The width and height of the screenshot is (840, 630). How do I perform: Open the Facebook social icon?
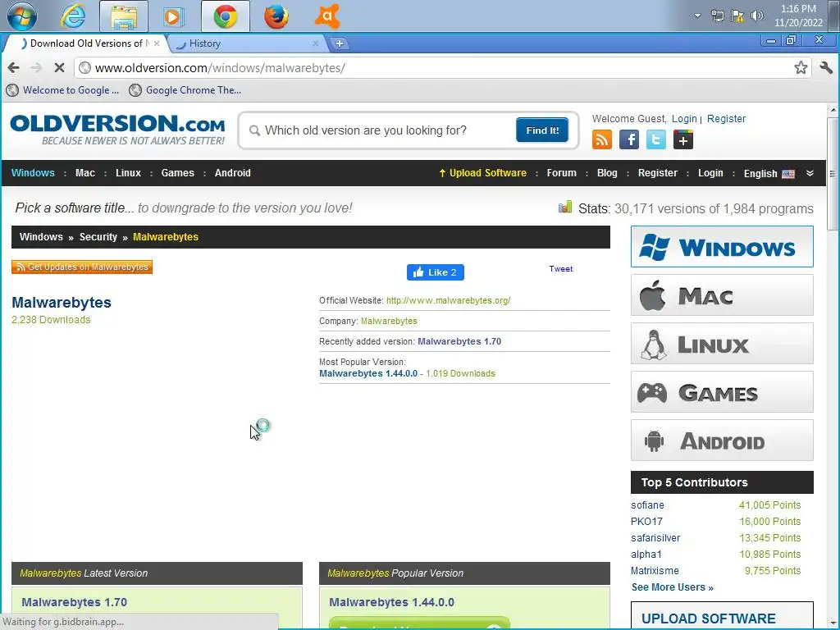[629, 139]
